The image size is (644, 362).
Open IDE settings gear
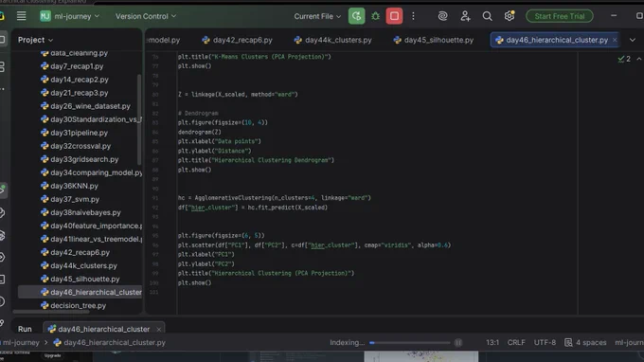pos(510,16)
